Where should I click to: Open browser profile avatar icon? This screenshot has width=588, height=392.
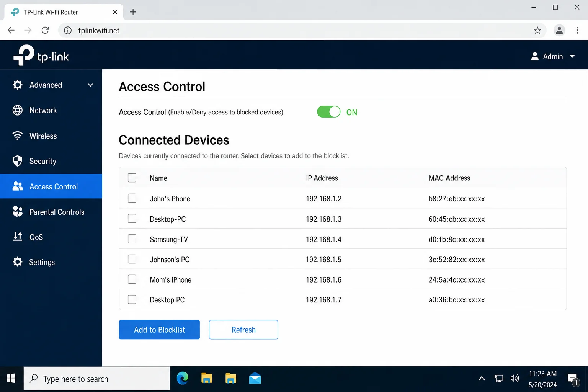(x=559, y=30)
